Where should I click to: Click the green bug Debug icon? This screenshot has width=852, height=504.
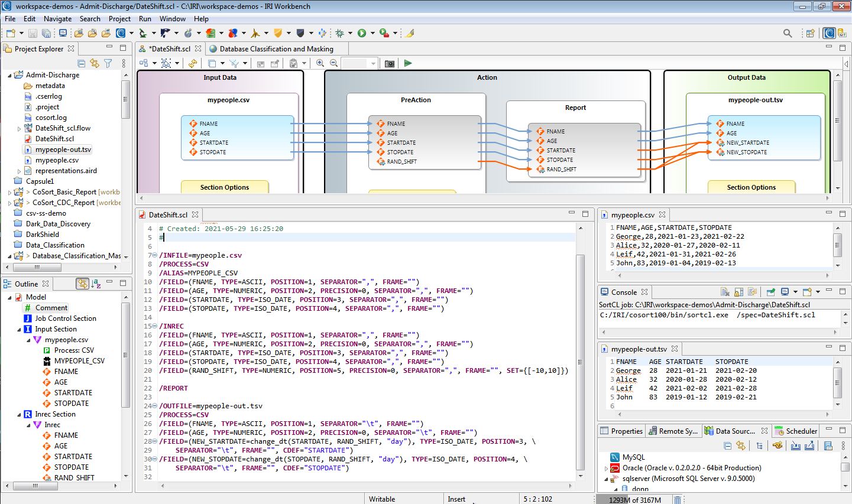[x=340, y=33]
